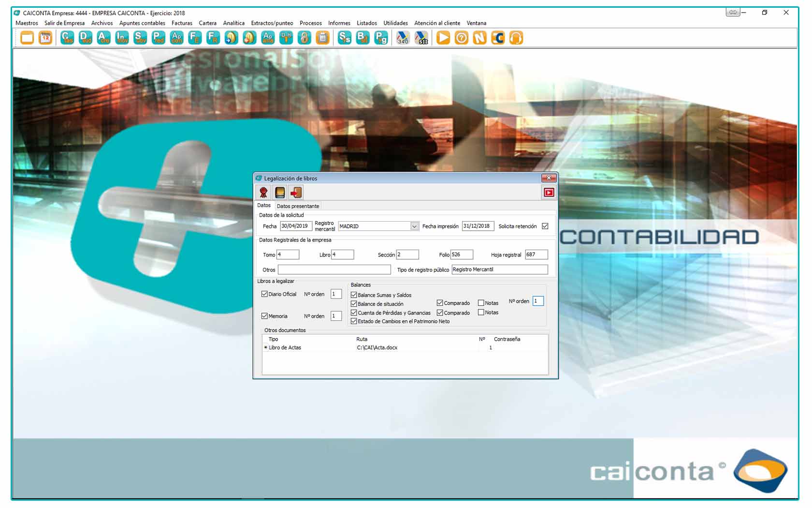Click the Nº orden field for Balances
The image size is (812, 508).
(x=538, y=301)
